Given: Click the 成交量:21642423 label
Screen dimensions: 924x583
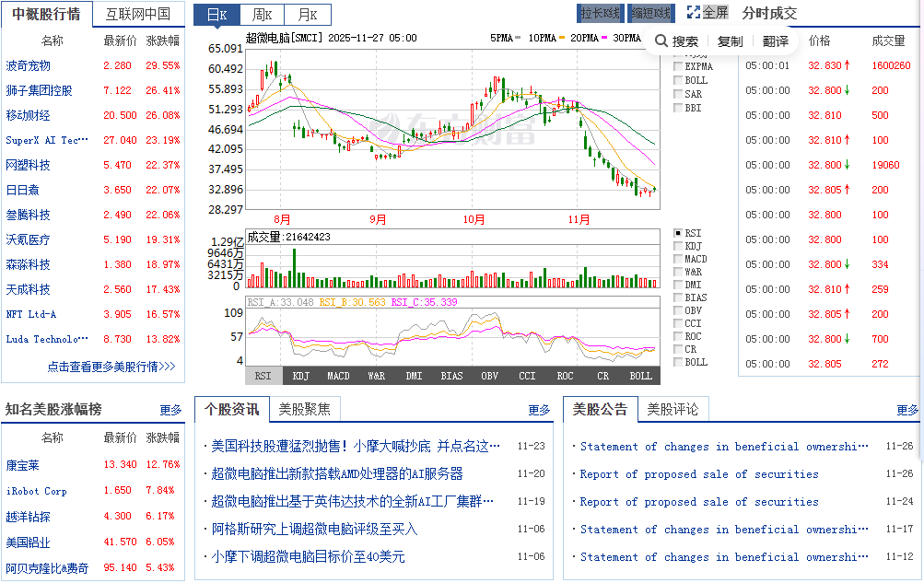Looking at the screenshot, I should [x=288, y=237].
